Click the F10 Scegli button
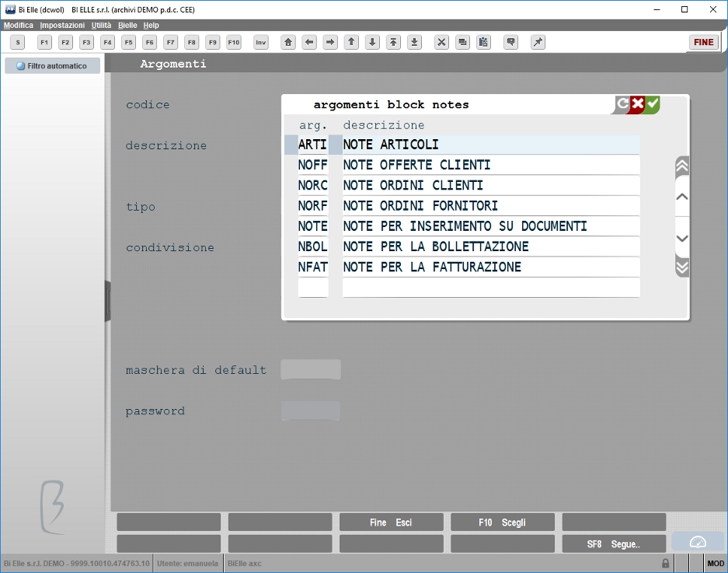Viewport: 728px width, 573px height. coord(503,522)
